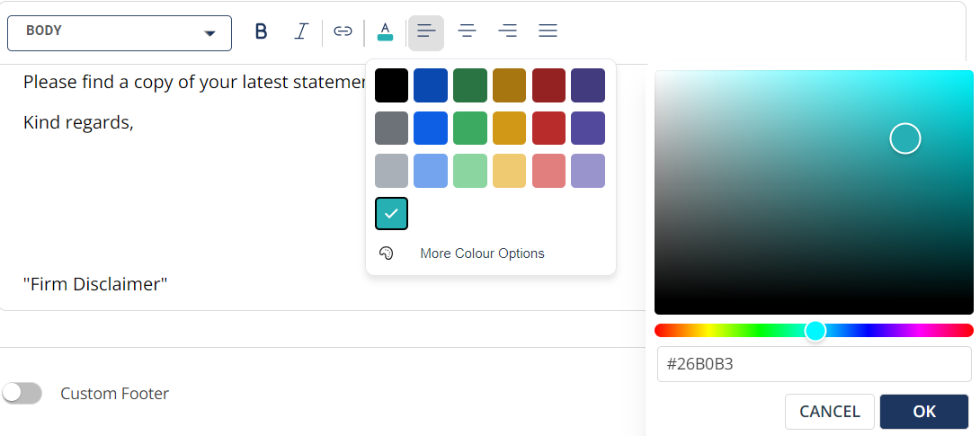This screenshot has width=980, height=436.
Task: Justify the text
Action: click(x=548, y=31)
